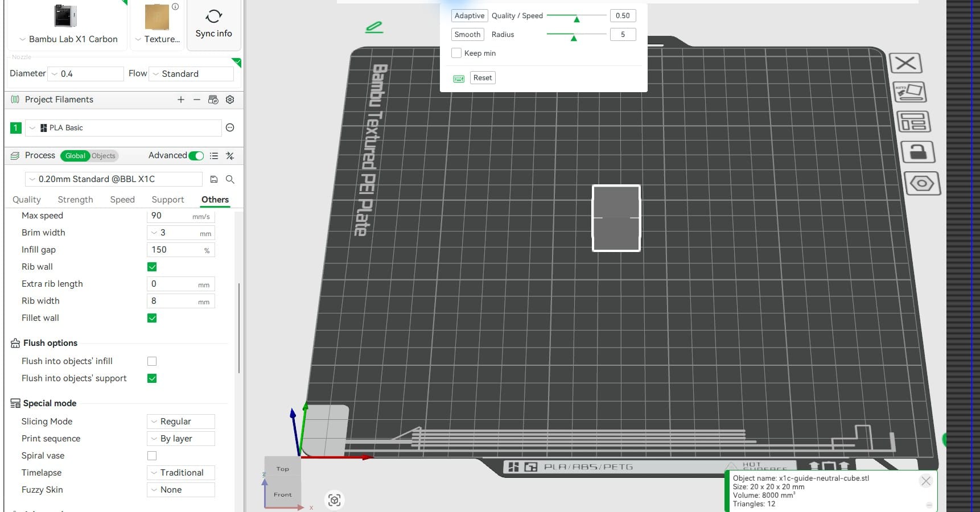Open the Fuzzy Skin dropdown

pyautogui.click(x=181, y=490)
